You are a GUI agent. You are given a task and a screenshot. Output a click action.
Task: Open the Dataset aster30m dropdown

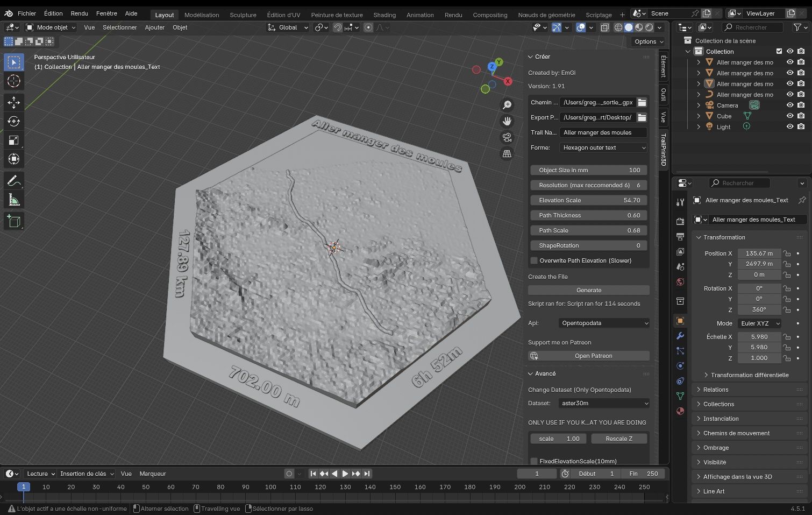click(604, 403)
